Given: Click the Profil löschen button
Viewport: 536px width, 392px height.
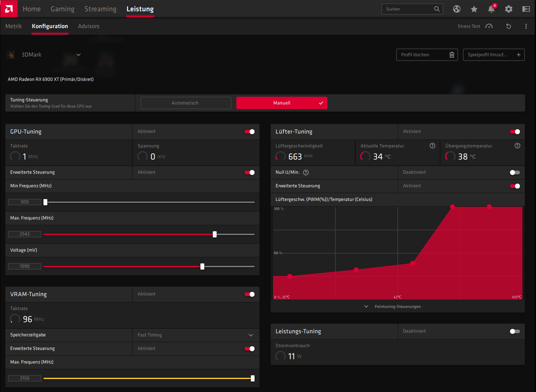Looking at the screenshot, I should pos(427,55).
